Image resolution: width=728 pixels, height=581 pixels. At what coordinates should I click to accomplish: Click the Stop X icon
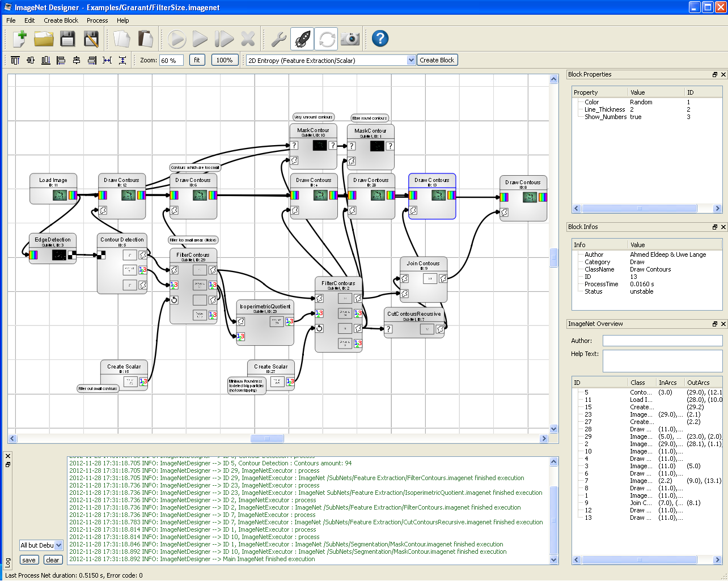(x=248, y=39)
